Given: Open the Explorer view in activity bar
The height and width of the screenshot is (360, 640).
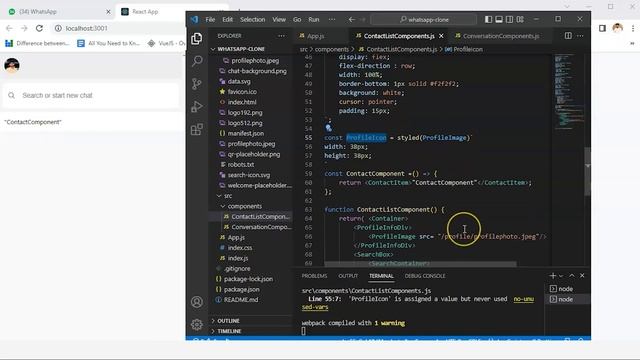Looking at the screenshot, I should click(x=197, y=39).
